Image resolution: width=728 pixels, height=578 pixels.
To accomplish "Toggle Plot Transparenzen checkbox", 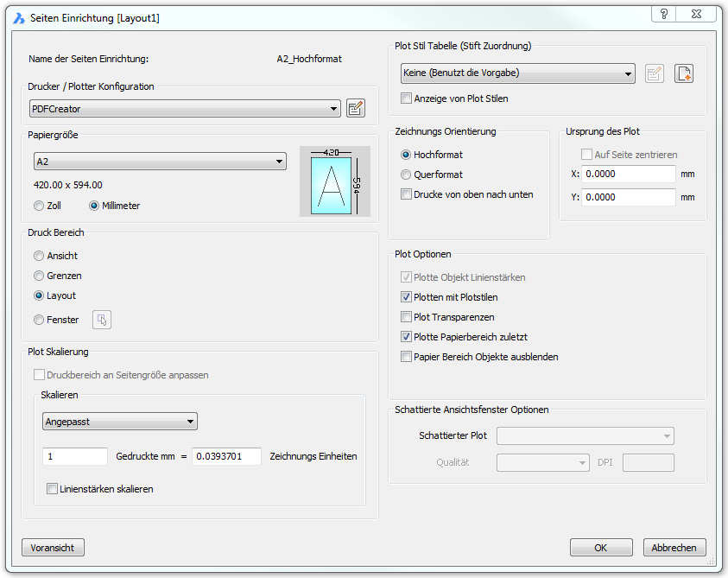I will [407, 317].
